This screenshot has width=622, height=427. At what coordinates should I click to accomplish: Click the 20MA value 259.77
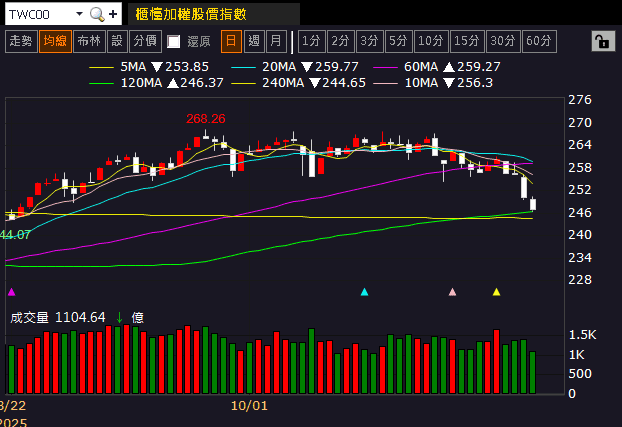pos(337,67)
